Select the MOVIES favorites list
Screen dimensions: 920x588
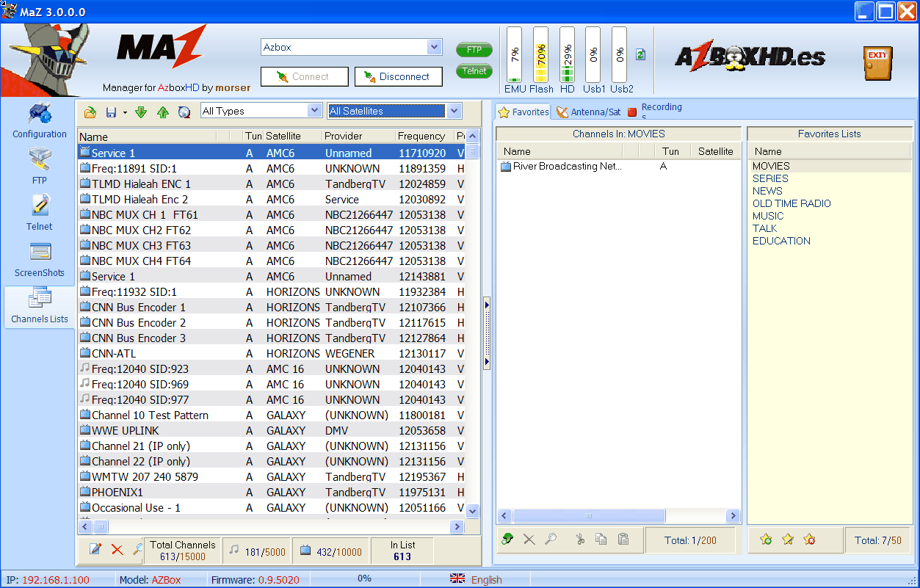coord(829,166)
